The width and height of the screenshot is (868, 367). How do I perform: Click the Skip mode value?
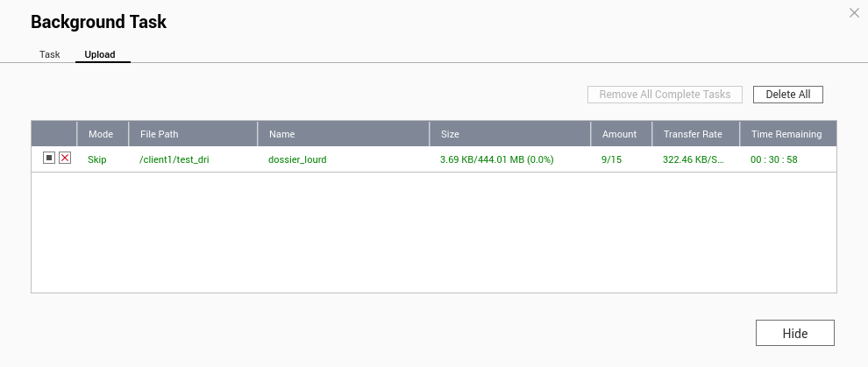coord(96,159)
